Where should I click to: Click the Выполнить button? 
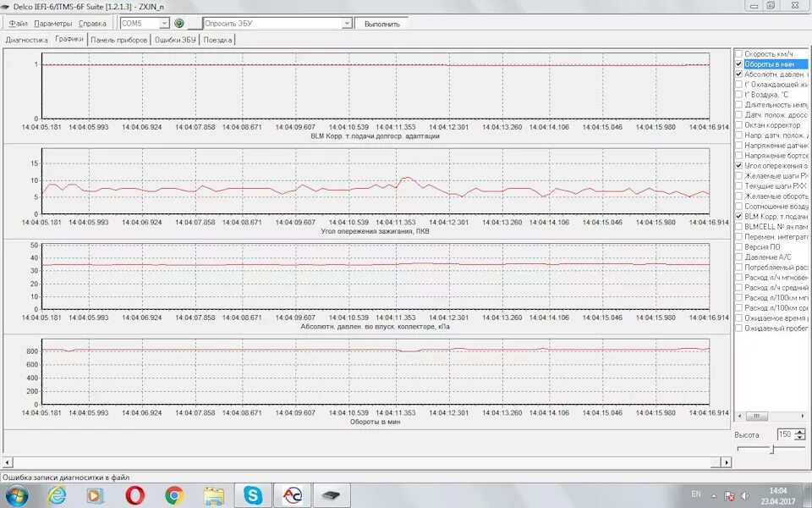click(x=381, y=24)
